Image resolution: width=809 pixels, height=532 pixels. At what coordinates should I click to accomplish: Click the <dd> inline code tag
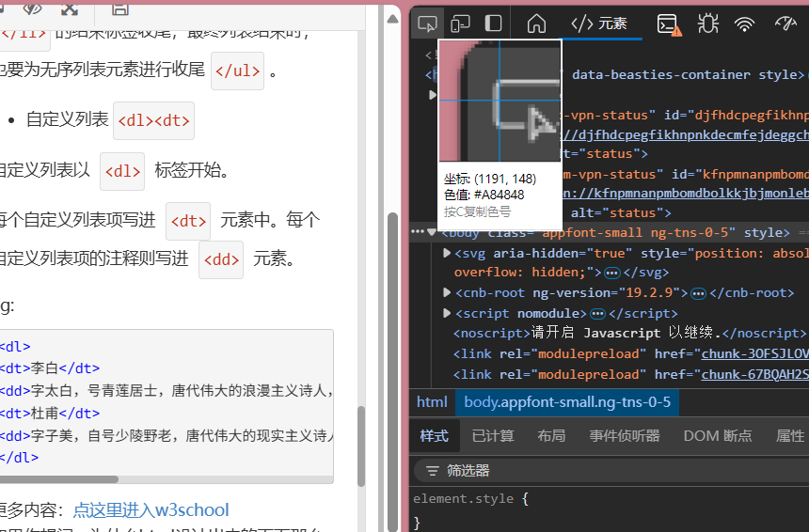click(x=221, y=259)
